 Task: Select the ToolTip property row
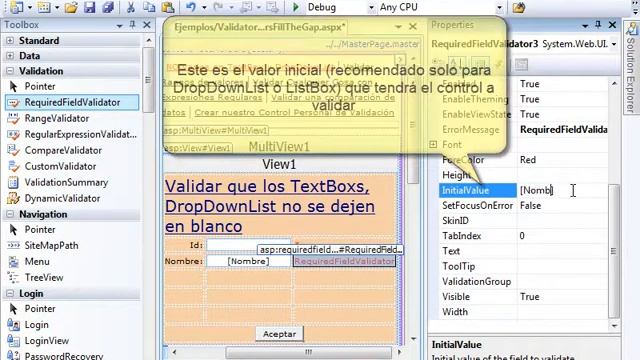click(523, 267)
